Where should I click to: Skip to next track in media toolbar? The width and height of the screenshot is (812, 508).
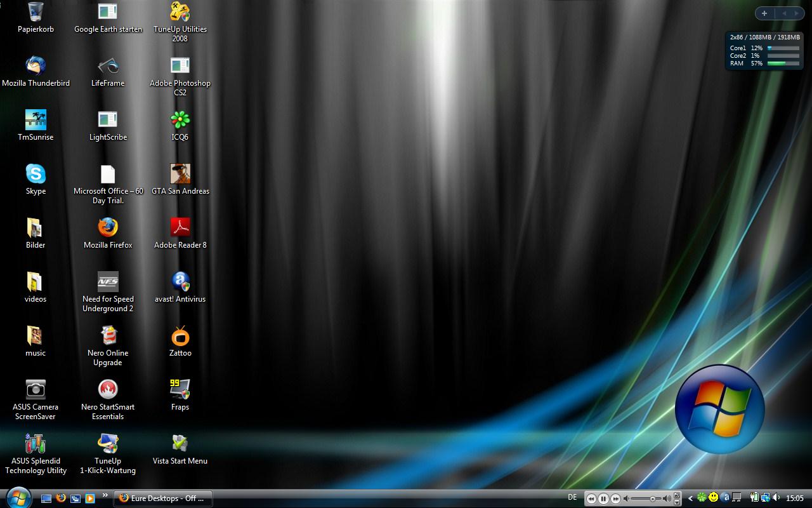pyautogui.click(x=615, y=499)
